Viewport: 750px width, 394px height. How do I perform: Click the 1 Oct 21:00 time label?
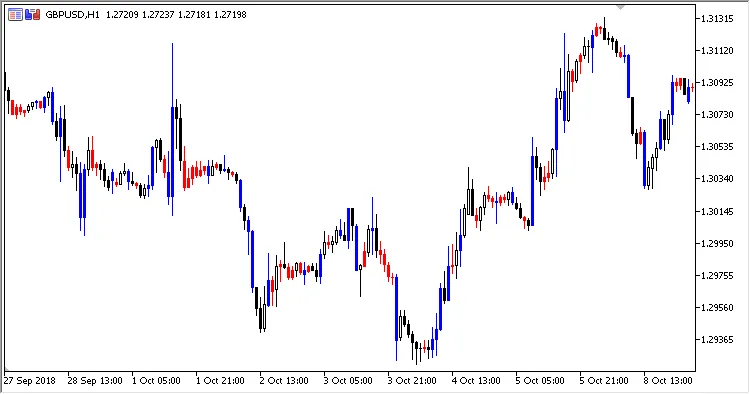click(221, 381)
